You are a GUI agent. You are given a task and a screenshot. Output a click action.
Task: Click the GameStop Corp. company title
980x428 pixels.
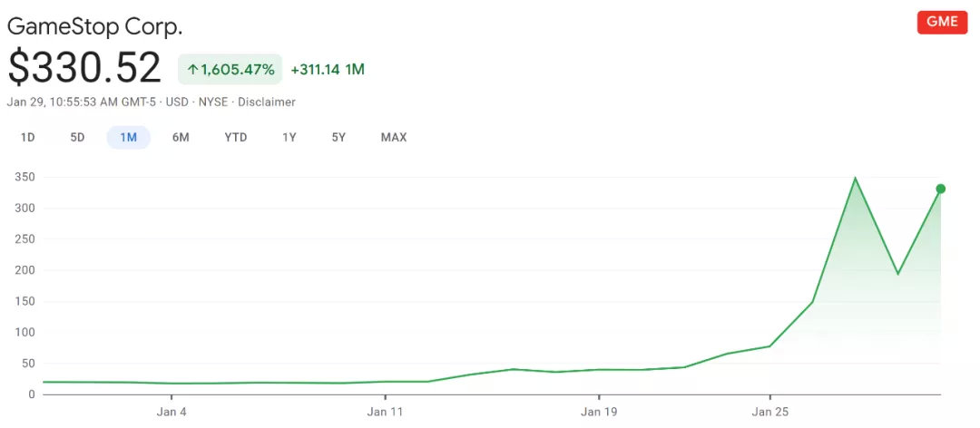pyautogui.click(x=94, y=26)
